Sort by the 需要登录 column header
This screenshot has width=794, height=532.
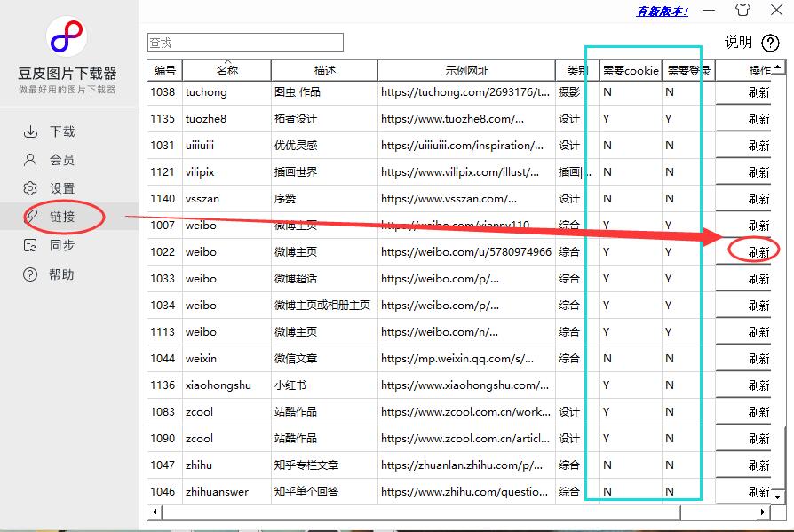tap(688, 70)
